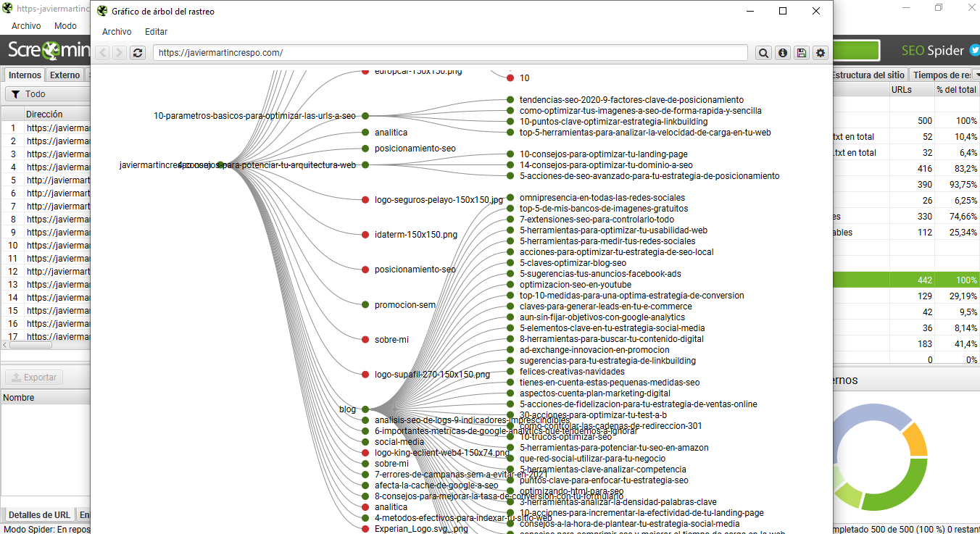Click the forward navigation arrow in the crawl tree window
Screen dimensions: 980x534
coord(120,53)
